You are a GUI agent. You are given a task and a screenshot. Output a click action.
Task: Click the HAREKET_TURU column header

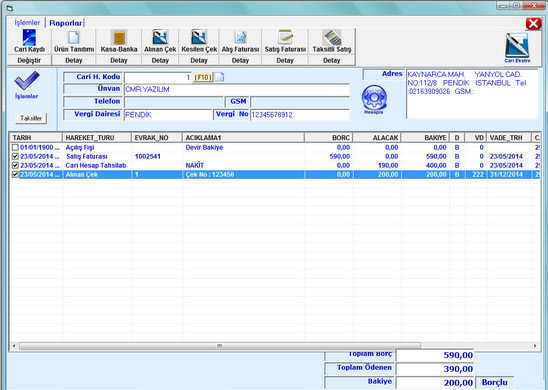[x=97, y=138]
